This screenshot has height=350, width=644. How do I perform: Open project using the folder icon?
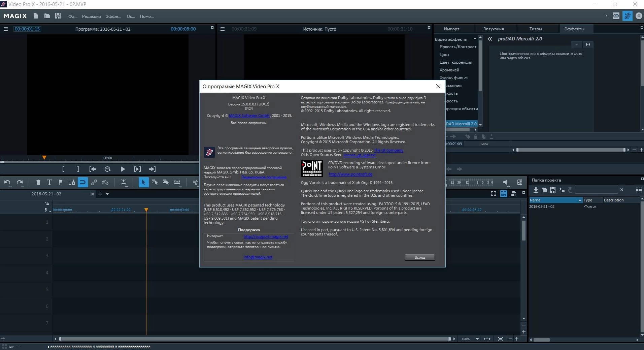47,16
